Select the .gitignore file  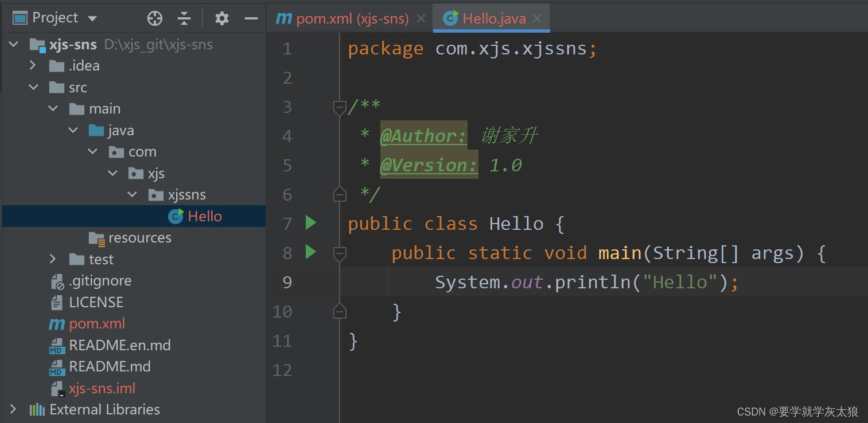pyautogui.click(x=100, y=280)
